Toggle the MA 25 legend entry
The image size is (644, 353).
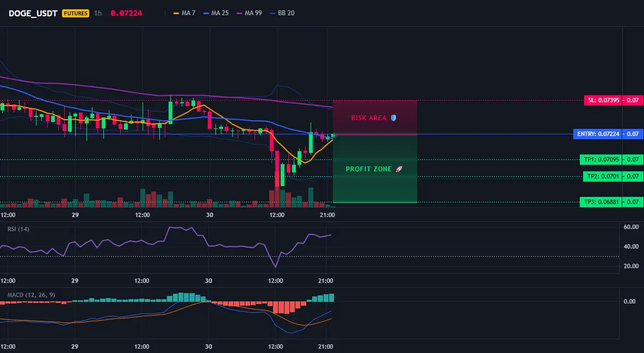[x=216, y=13]
